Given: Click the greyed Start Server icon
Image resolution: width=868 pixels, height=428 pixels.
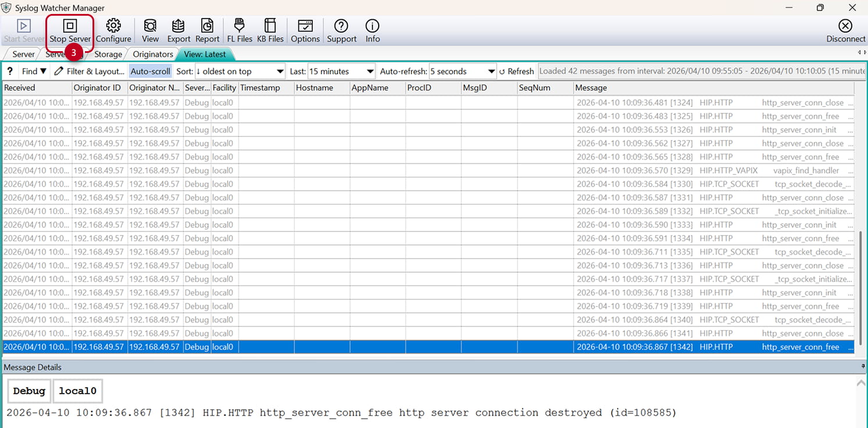Looking at the screenshot, I should [24, 26].
